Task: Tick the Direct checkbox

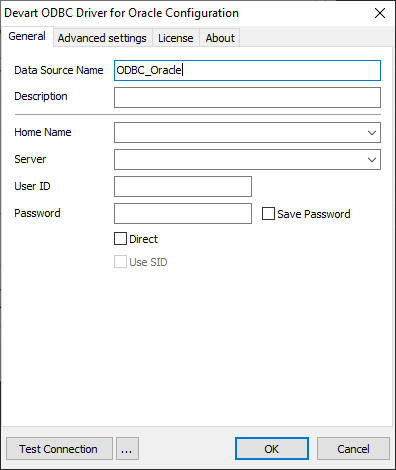Action: pyautogui.click(x=120, y=239)
